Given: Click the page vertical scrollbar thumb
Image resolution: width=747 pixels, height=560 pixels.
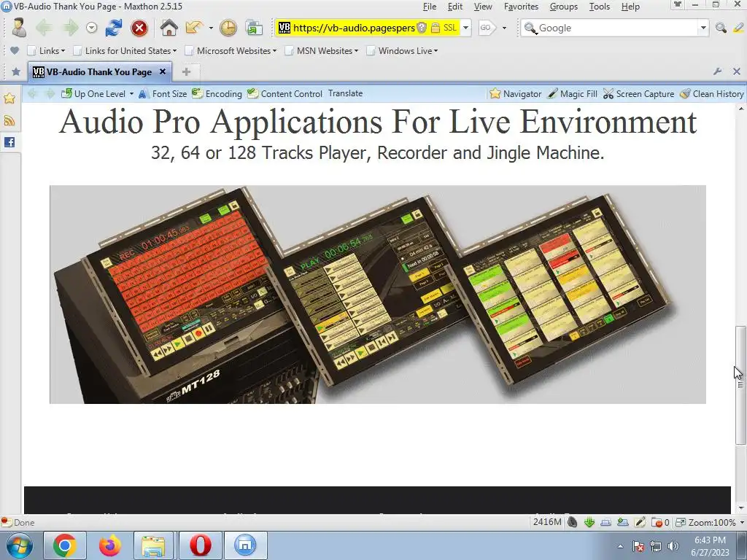Looking at the screenshot, I should pyautogui.click(x=740, y=385).
